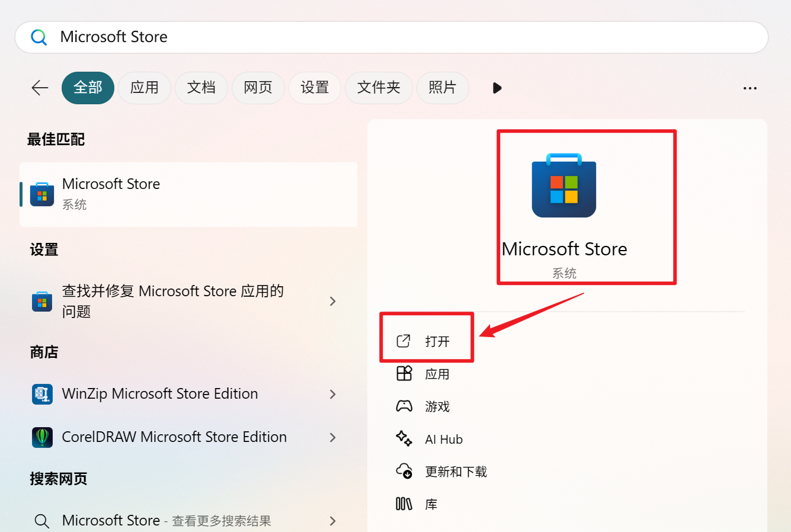Show more filter tabs with play arrow
This screenshot has width=791, height=532.
pyautogui.click(x=497, y=88)
